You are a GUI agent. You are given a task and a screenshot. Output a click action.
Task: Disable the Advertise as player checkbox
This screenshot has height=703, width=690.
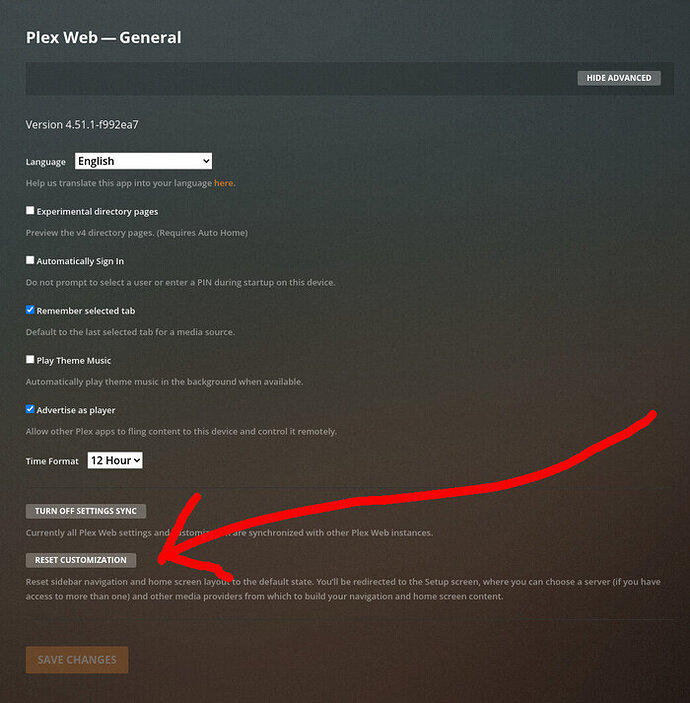[x=30, y=409]
